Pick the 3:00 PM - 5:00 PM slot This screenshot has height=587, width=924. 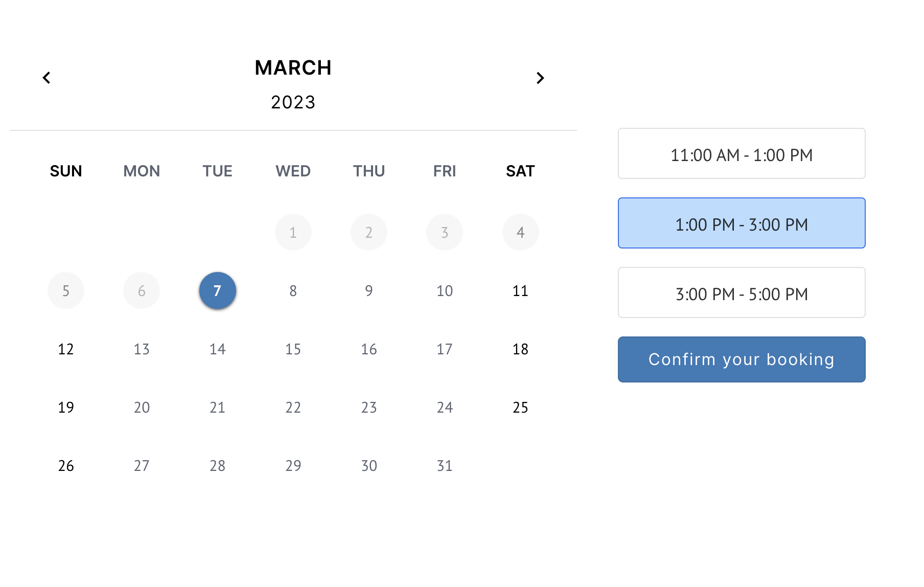tap(741, 293)
